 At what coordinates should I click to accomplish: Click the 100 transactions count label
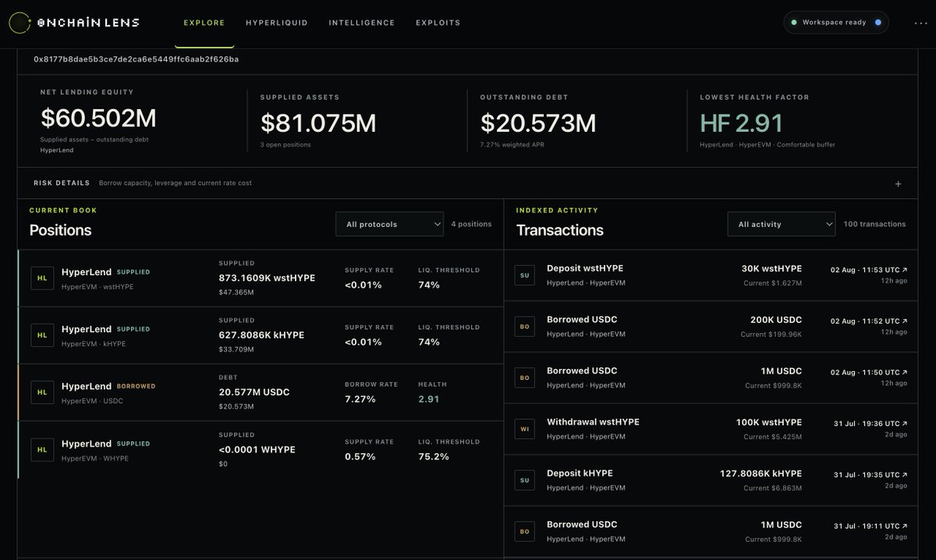click(x=874, y=224)
